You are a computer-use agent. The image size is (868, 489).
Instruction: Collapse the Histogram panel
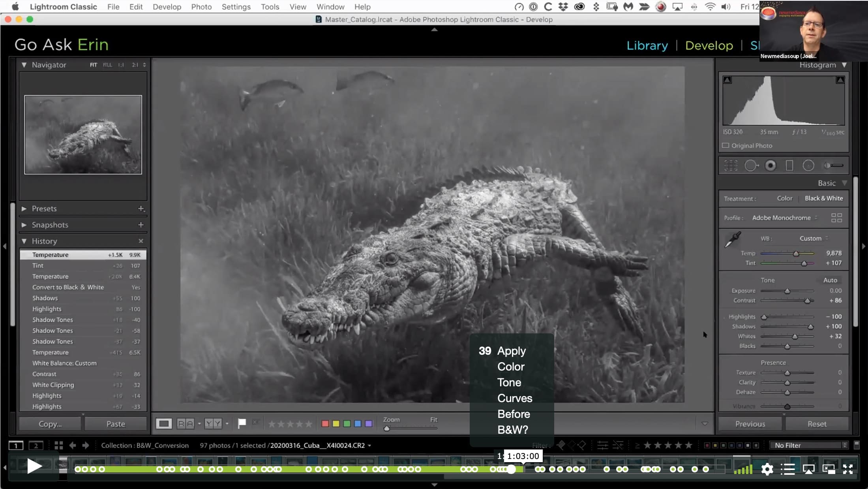pos(844,65)
